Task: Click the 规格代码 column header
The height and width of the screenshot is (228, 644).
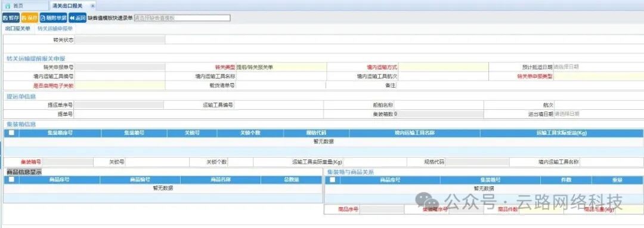Action: click(x=316, y=133)
